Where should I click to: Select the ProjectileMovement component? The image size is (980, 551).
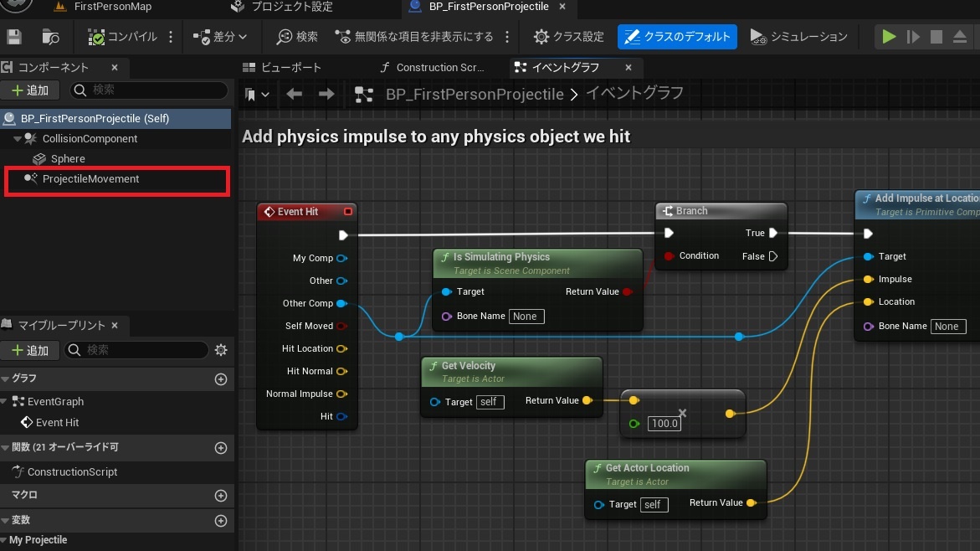tap(90, 179)
